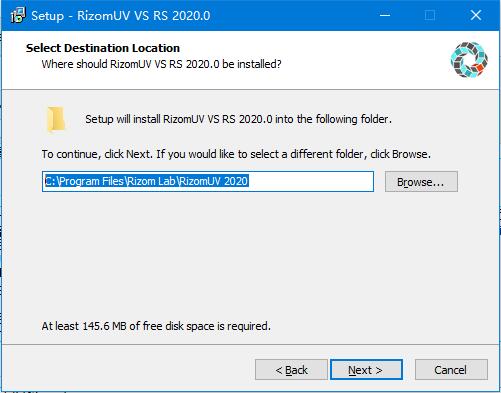Viewport: 501px width, 393px height.
Task: Click the window title 'Setup - RizomUV VS RS 2020.0'
Action: pyautogui.click(x=121, y=16)
